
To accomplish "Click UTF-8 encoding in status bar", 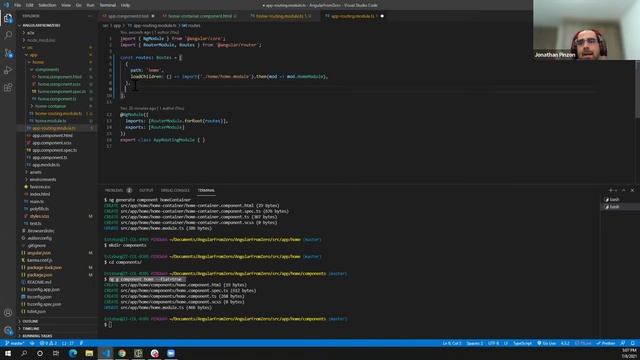I will [493, 343].
